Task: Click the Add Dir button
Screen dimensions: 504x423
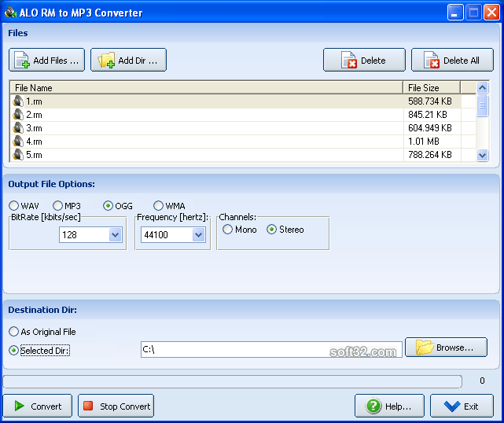Action: (129, 60)
